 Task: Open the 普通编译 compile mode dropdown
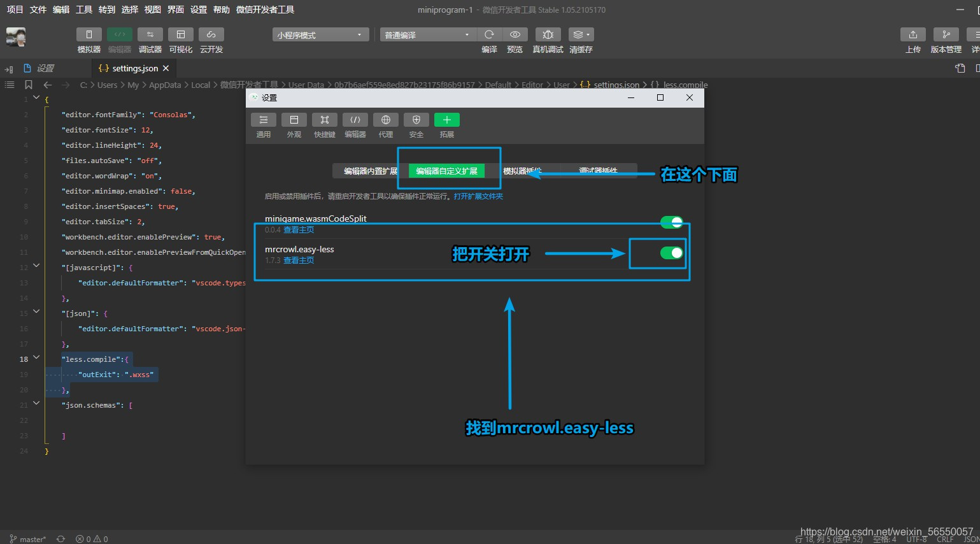point(428,34)
